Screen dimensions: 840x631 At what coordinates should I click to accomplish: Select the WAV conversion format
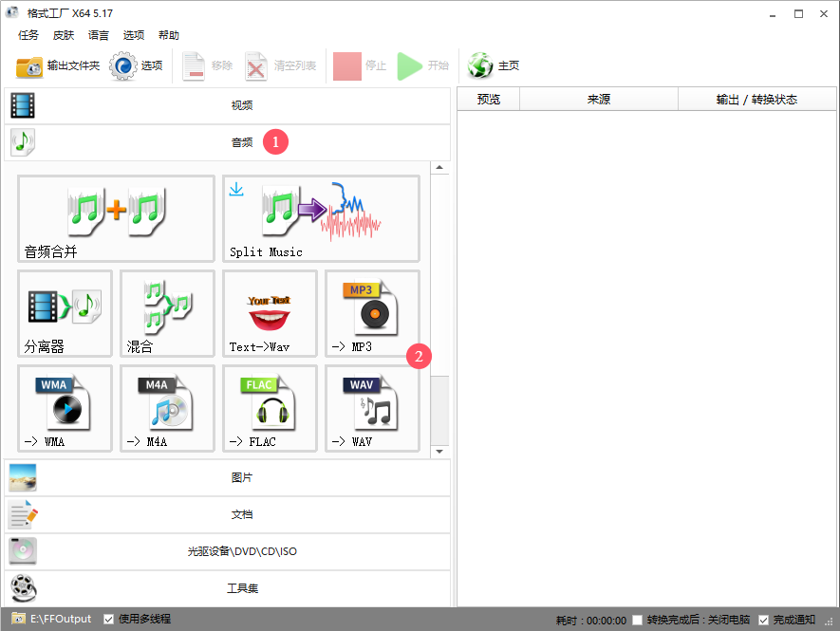372,408
